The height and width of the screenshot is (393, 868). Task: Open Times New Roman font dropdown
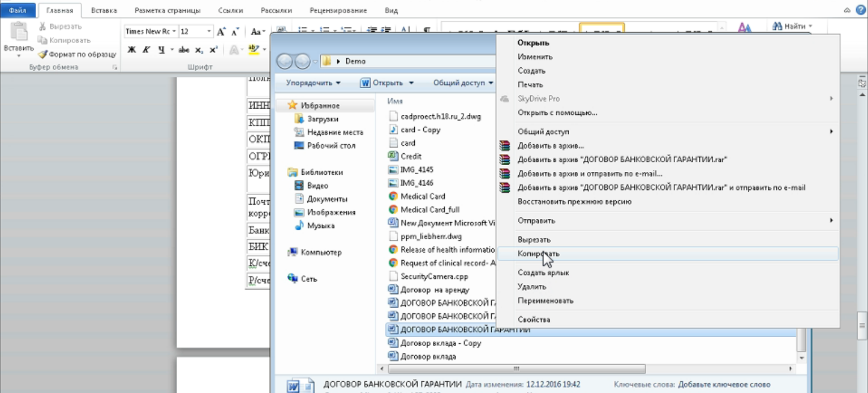point(174,32)
